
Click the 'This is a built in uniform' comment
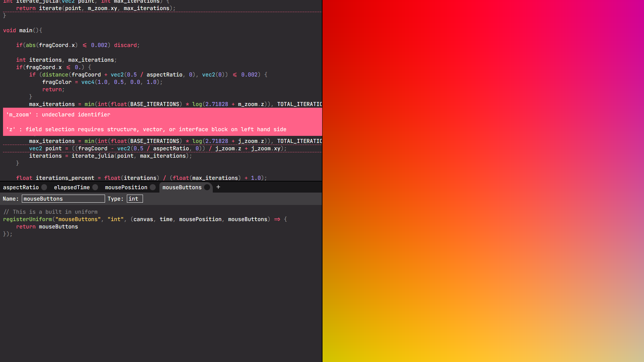coord(51,212)
